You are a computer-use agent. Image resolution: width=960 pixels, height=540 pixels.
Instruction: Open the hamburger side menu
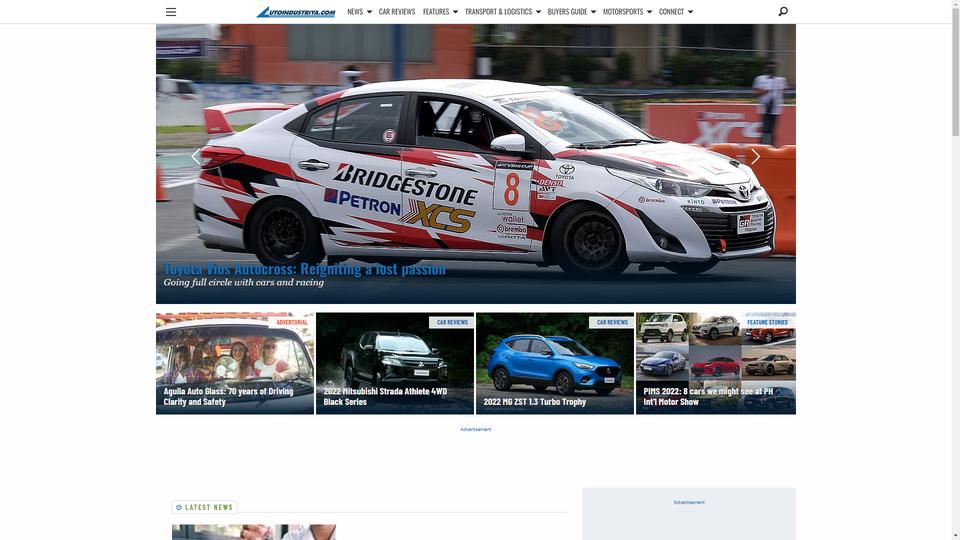[x=171, y=12]
